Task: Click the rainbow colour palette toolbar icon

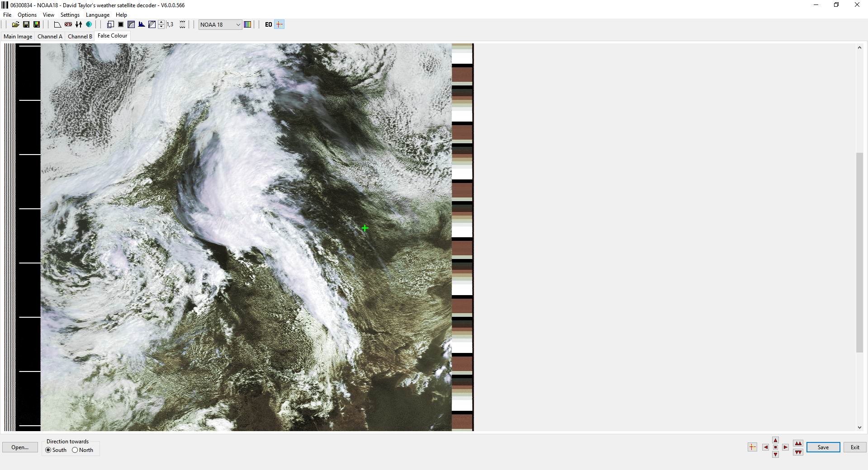Action: (247, 24)
